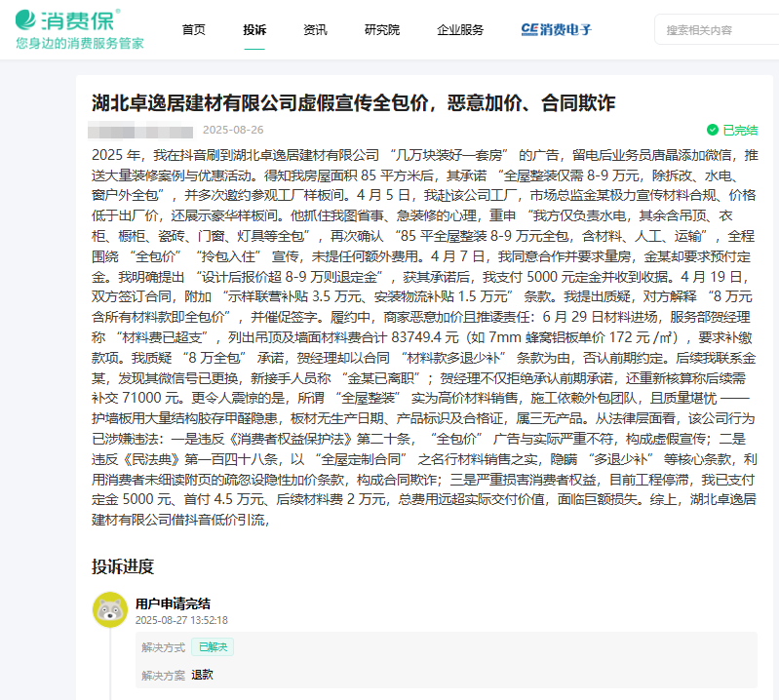Click the complaint title about 湖北卓逸居建材有限公司
This screenshot has height=700, width=779.
pyautogui.click(x=353, y=102)
